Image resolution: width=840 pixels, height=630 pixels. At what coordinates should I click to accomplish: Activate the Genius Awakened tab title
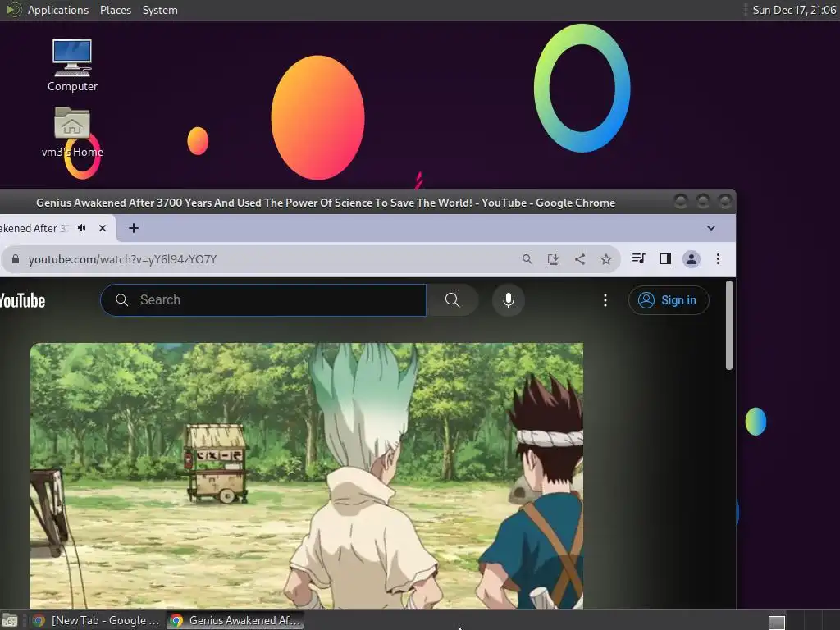pos(34,228)
